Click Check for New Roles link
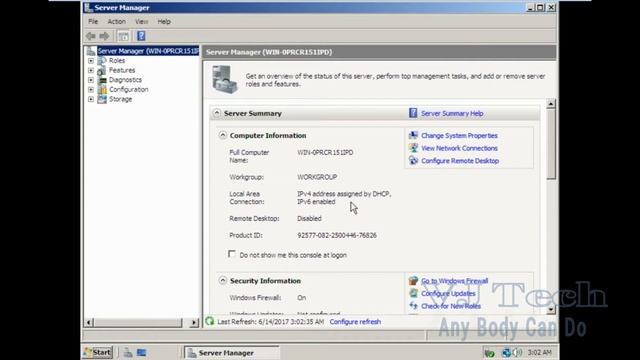This screenshot has width=640, height=360. (x=451, y=306)
